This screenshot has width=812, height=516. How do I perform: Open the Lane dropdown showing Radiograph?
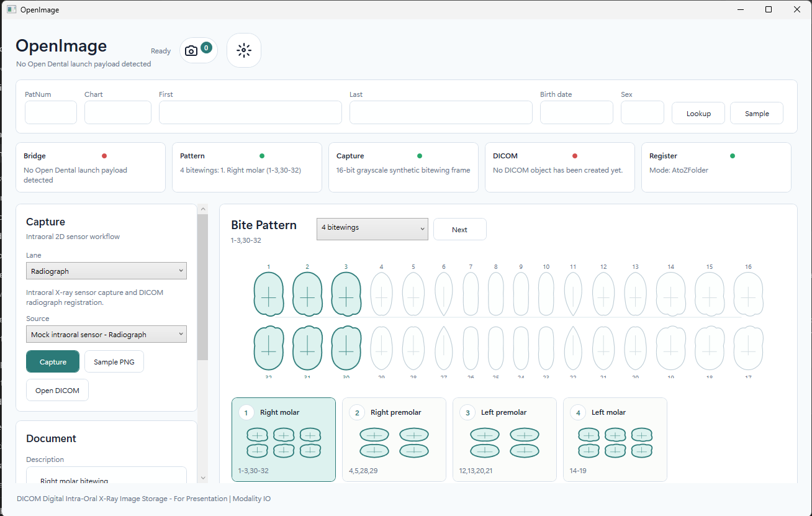tap(106, 271)
